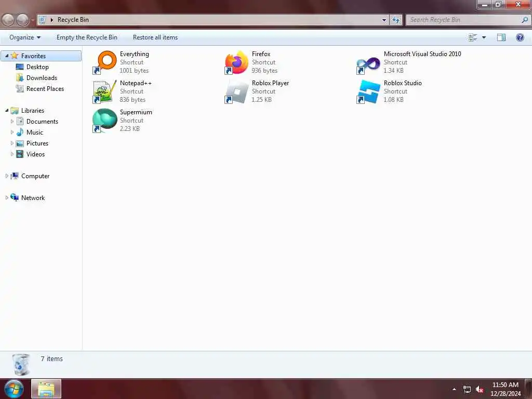532x399 pixels.
Task: Collapse the Favorites group
Action: click(x=6, y=56)
